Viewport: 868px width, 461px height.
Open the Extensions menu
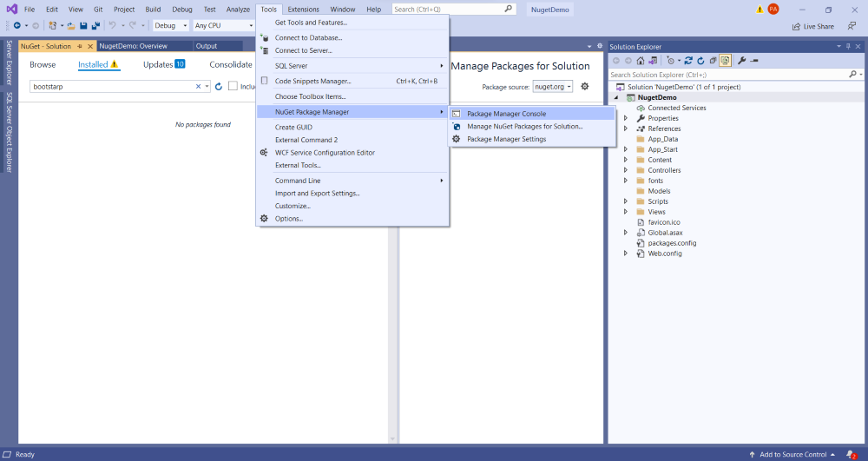click(x=303, y=10)
